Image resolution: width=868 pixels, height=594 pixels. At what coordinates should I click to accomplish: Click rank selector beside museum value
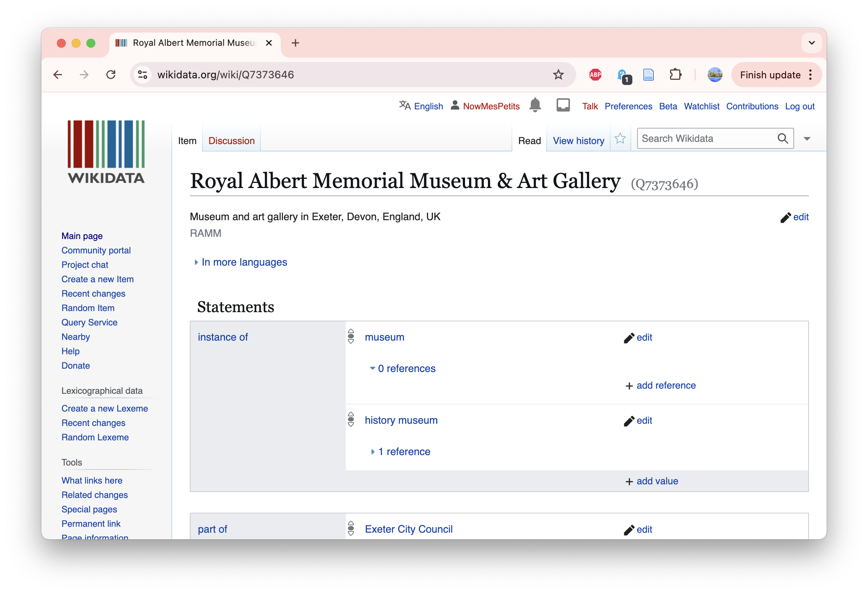point(351,336)
